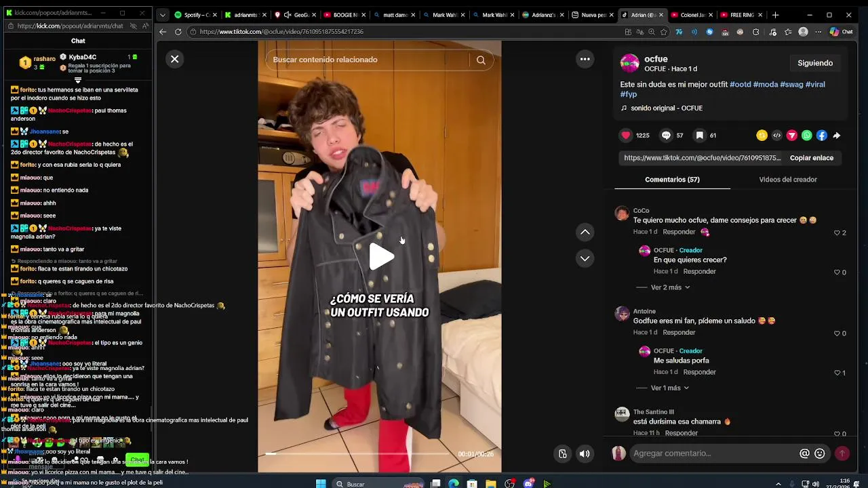
Task: Click the yellow repost icon
Action: point(762,136)
